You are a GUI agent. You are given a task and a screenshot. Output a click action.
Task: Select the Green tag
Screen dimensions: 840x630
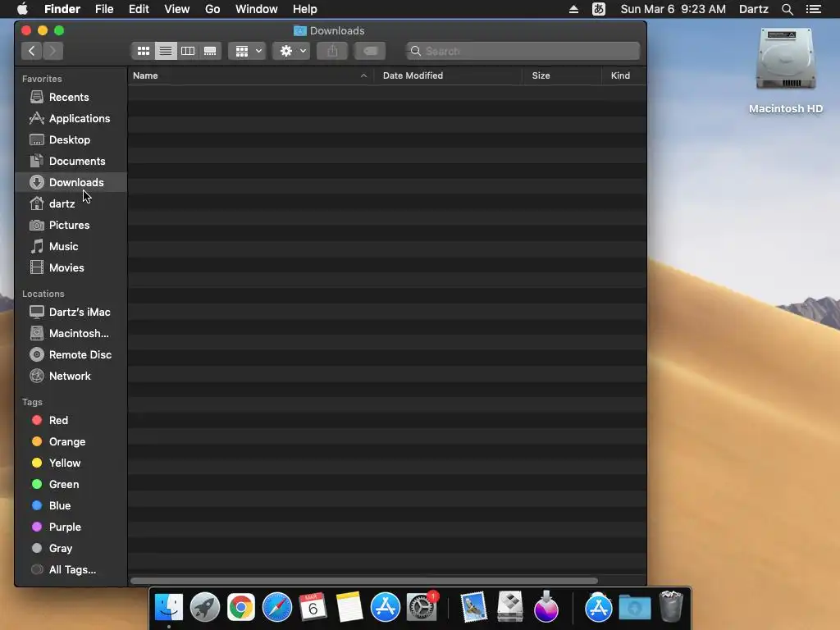[x=71, y=484]
